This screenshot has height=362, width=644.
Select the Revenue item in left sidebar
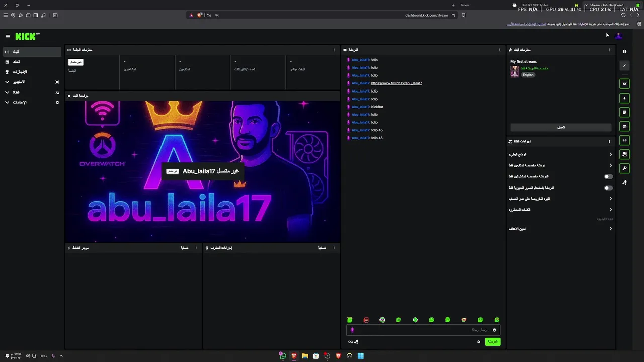tap(32, 62)
